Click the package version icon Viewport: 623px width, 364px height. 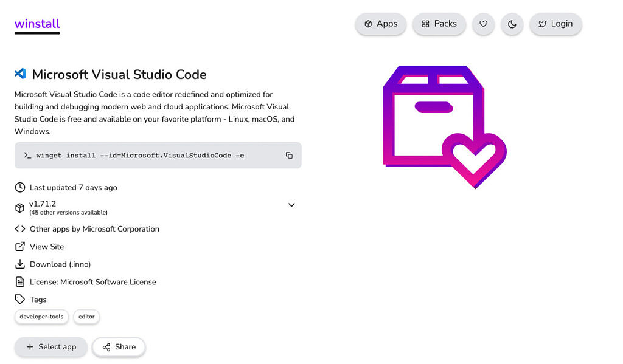click(x=19, y=207)
